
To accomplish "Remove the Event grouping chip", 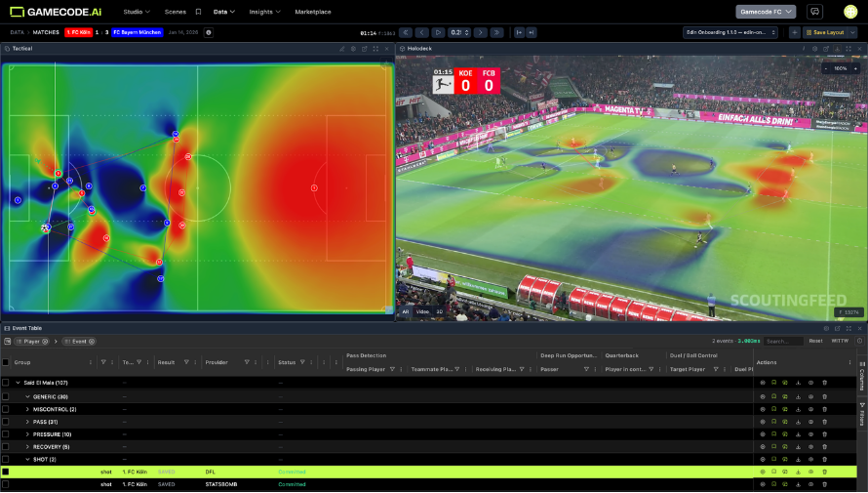I will pyautogui.click(x=92, y=342).
